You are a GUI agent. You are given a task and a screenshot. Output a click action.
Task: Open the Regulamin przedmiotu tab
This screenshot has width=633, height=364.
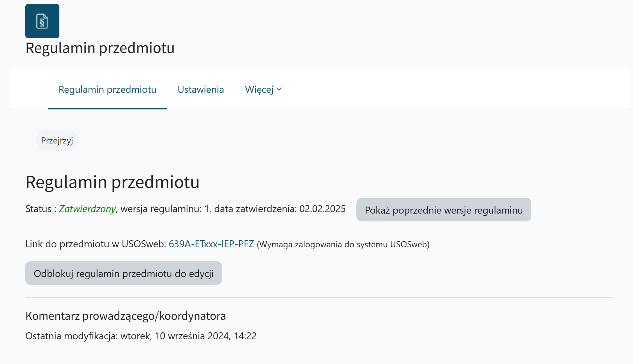(107, 90)
